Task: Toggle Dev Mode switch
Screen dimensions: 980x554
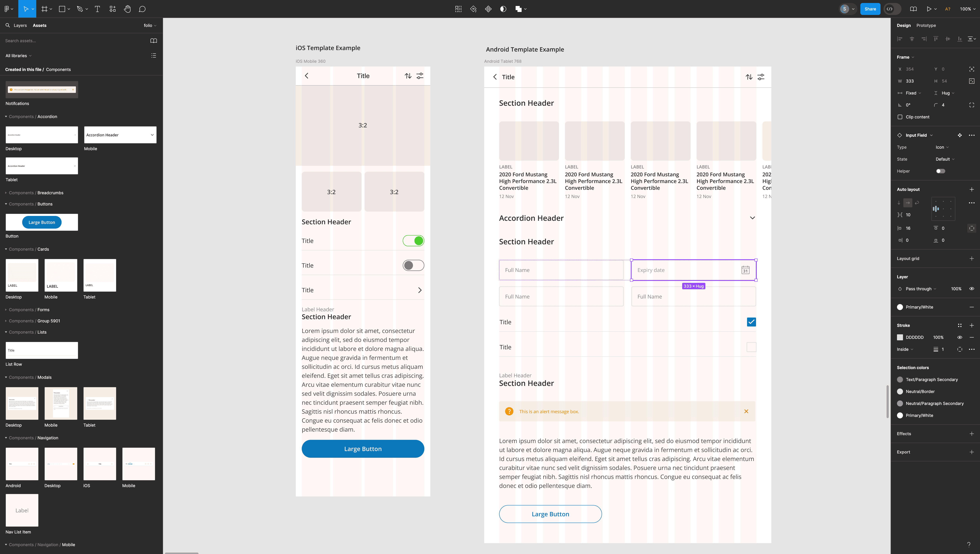Action: [893, 9]
